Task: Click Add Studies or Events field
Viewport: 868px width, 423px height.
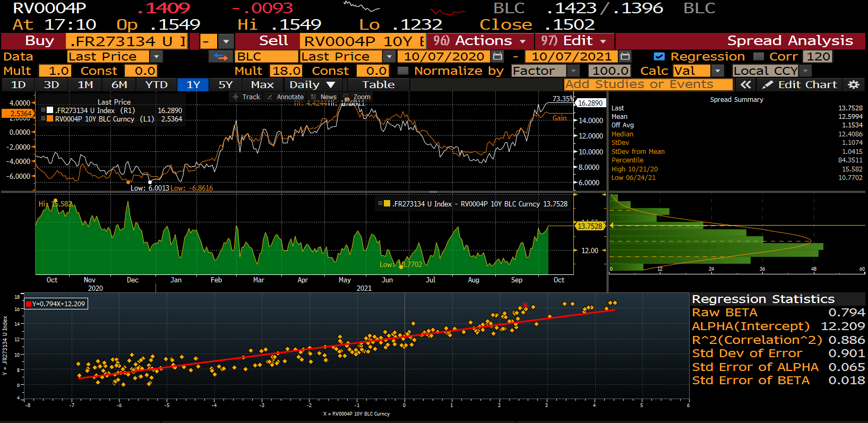Action: [648, 84]
